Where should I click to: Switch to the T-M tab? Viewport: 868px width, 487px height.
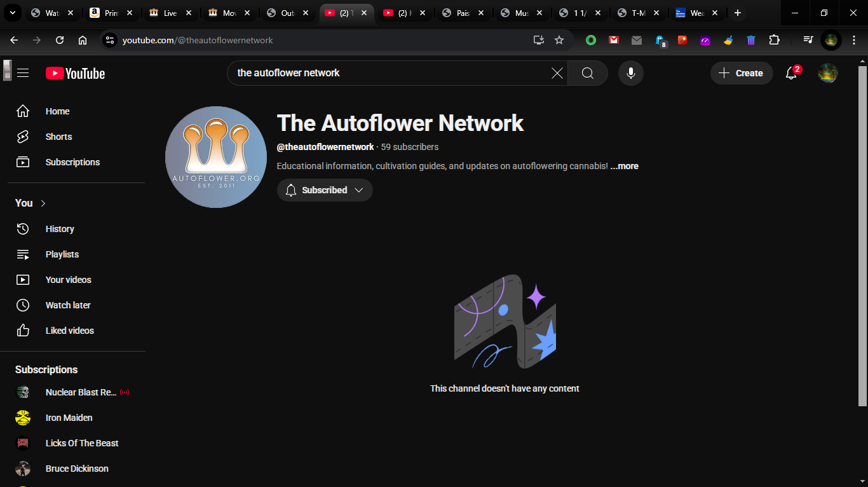[x=638, y=13]
